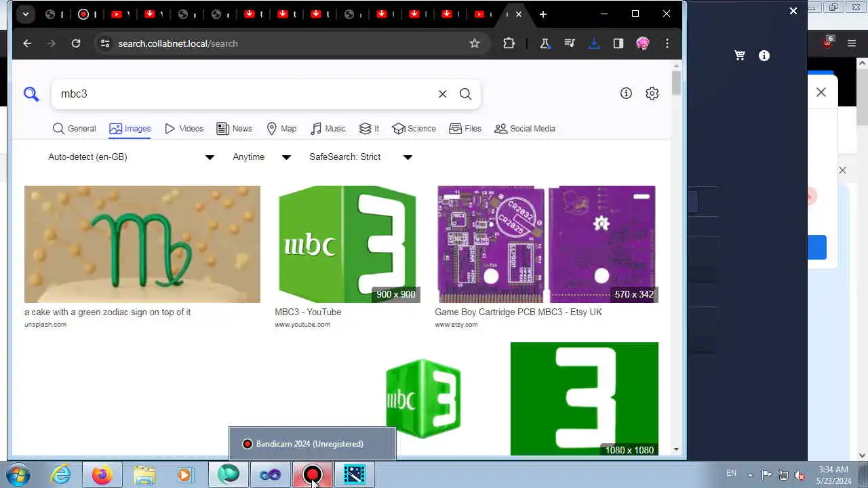The width and height of the screenshot is (868, 488).
Task: Launch Internet Explorer from taskbar
Action: click(x=61, y=474)
